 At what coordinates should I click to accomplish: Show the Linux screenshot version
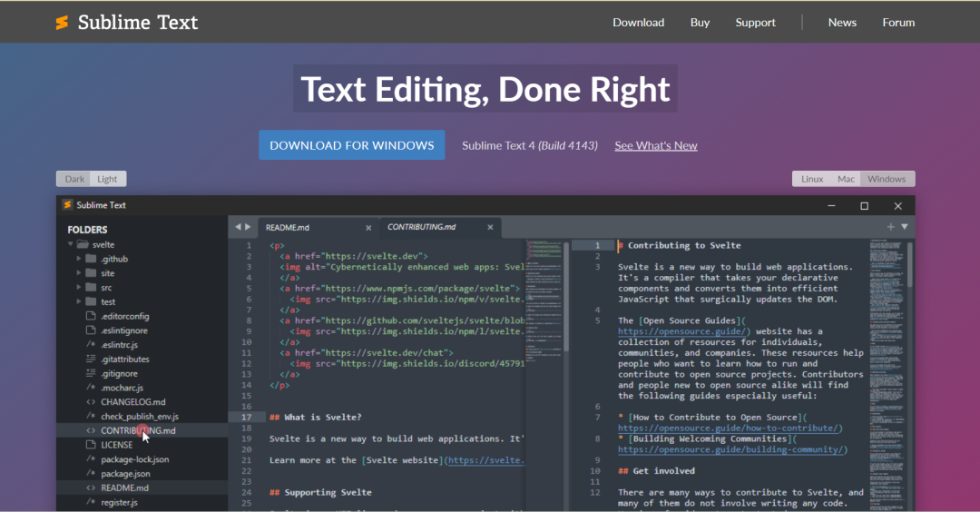812,179
